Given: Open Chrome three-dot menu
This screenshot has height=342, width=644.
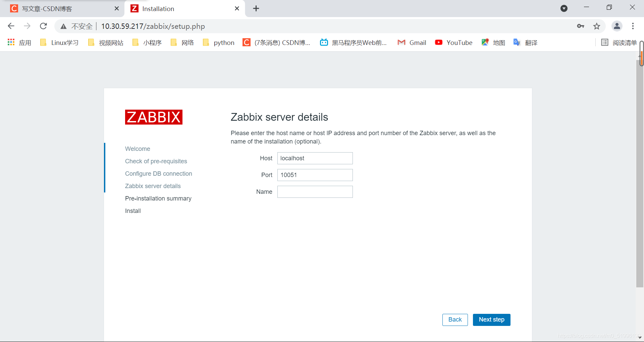Looking at the screenshot, I should tap(633, 26).
